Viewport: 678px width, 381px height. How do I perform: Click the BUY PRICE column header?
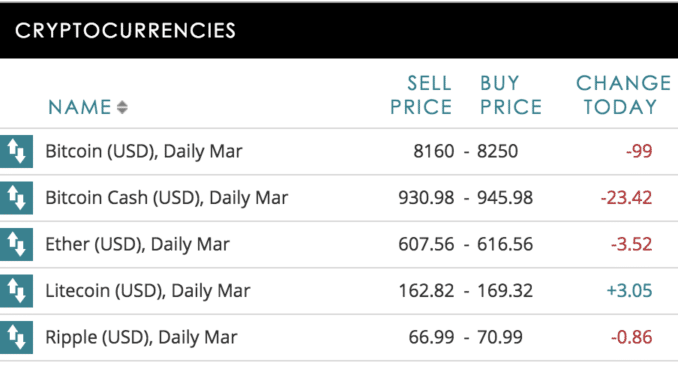point(511,95)
